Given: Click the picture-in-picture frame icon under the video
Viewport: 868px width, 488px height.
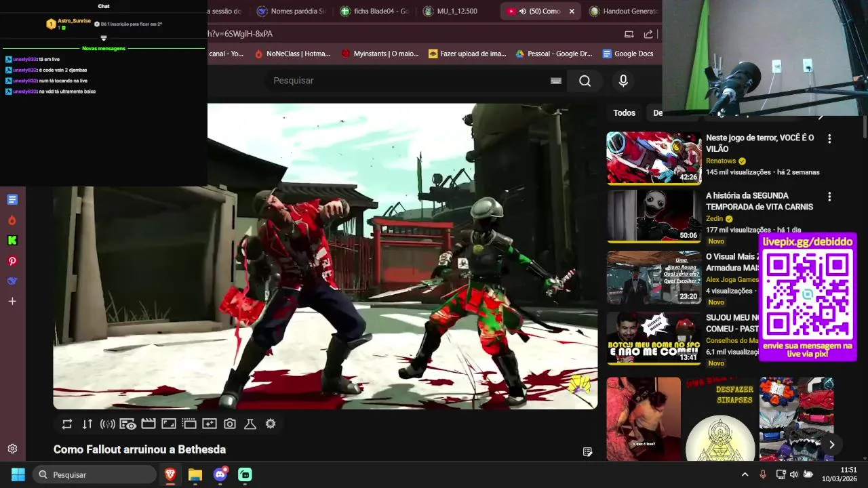Looking at the screenshot, I should point(169,424).
